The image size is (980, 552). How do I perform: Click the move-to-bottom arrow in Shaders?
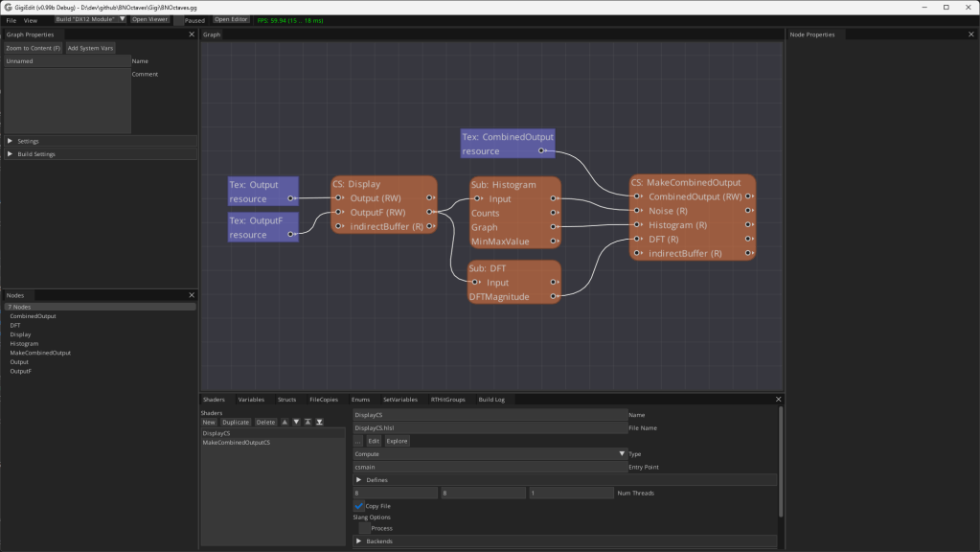click(x=319, y=422)
